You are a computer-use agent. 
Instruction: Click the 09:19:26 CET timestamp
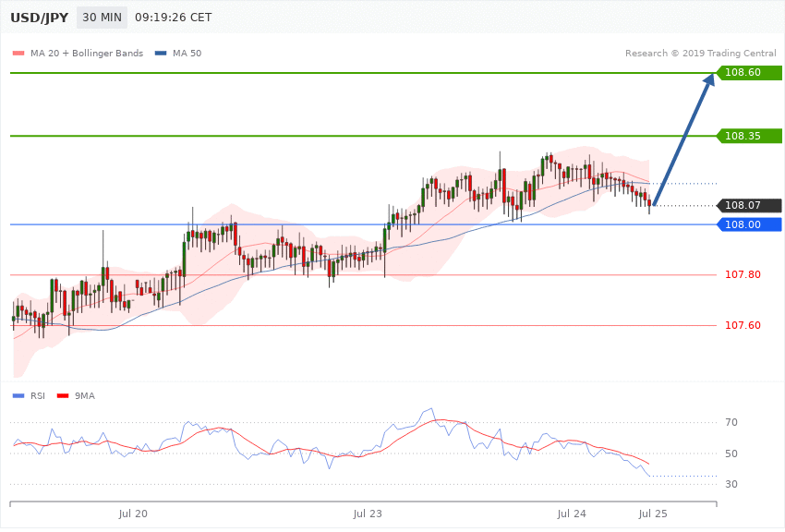(174, 18)
